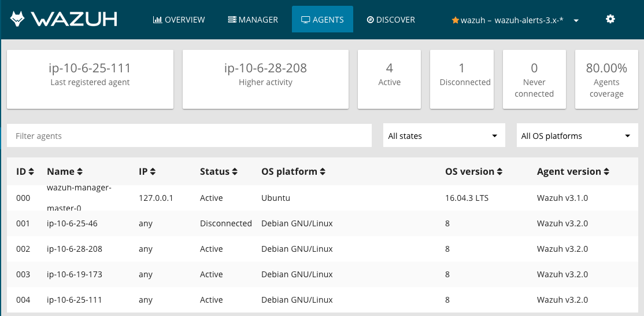Sort by IP column arrows
This screenshot has height=316, width=644.
[x=153, y=172]
